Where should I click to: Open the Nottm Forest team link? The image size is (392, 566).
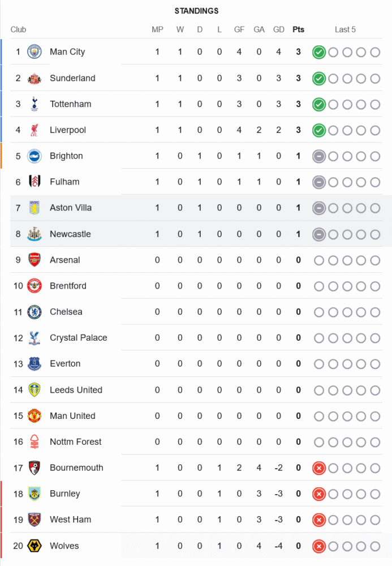[75, 442]
